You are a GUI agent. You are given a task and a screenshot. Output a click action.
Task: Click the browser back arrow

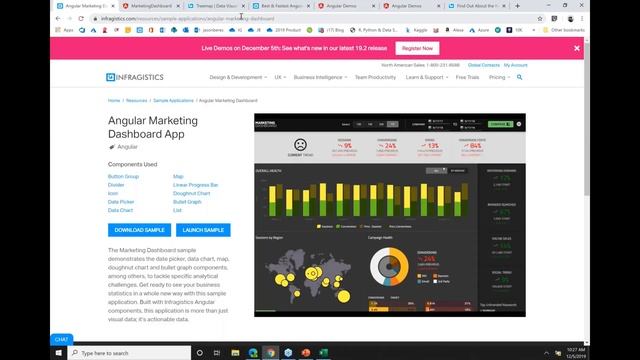pyautogui.click(x=58, y=18)
